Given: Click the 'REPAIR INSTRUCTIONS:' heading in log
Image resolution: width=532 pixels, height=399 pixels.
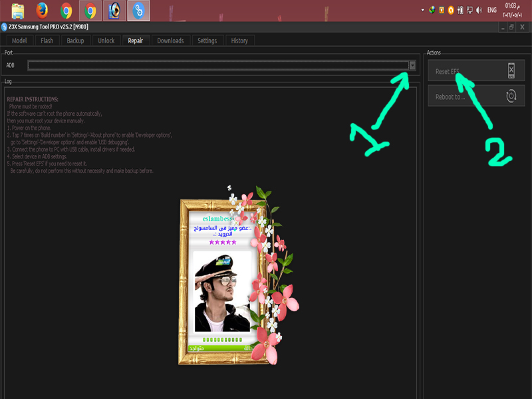Looking at the screenshot, I should coord(33,99).
